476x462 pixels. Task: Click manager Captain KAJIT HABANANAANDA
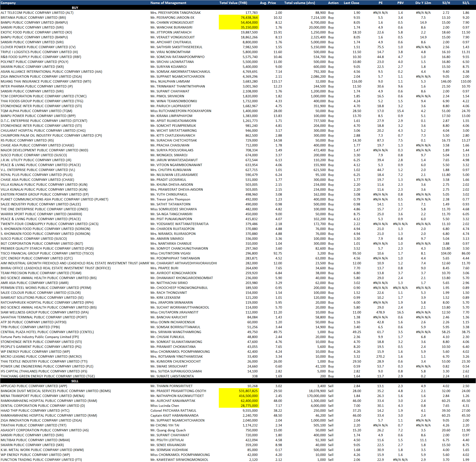pyautogui.click(x=174, y=415)
